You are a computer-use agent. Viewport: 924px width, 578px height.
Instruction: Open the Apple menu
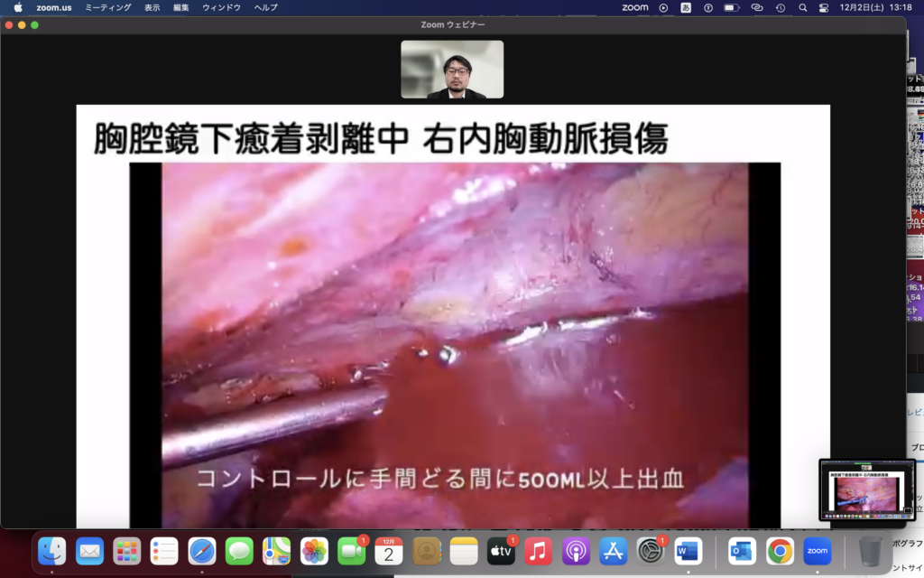point(17,7)
